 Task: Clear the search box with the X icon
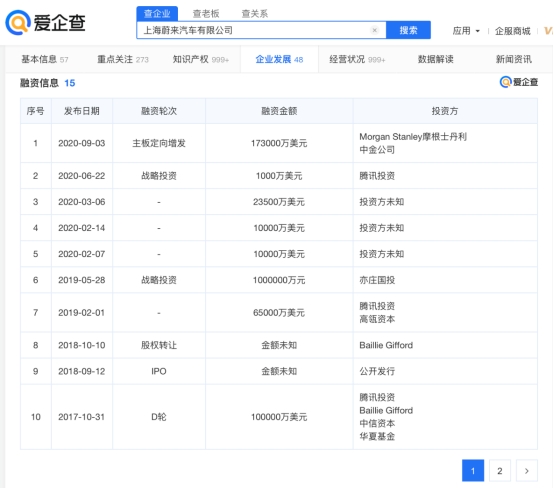pyautogui.click(x=375, y=30)
